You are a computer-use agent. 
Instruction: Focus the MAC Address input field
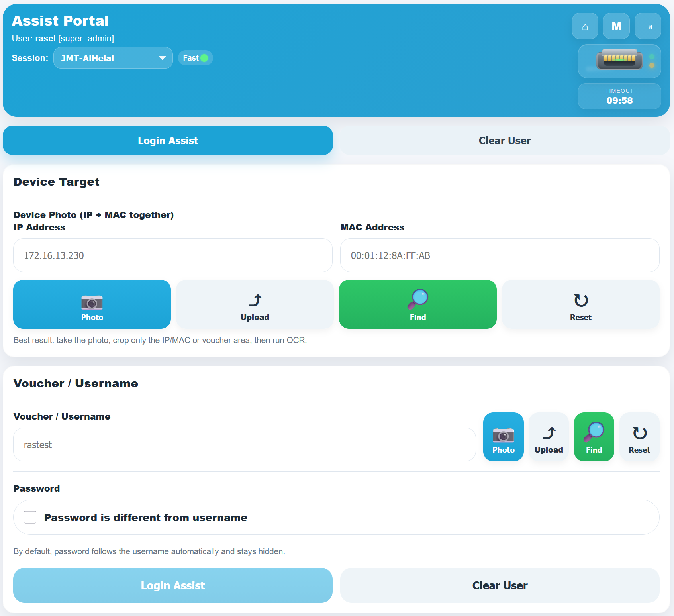point(500,255)
